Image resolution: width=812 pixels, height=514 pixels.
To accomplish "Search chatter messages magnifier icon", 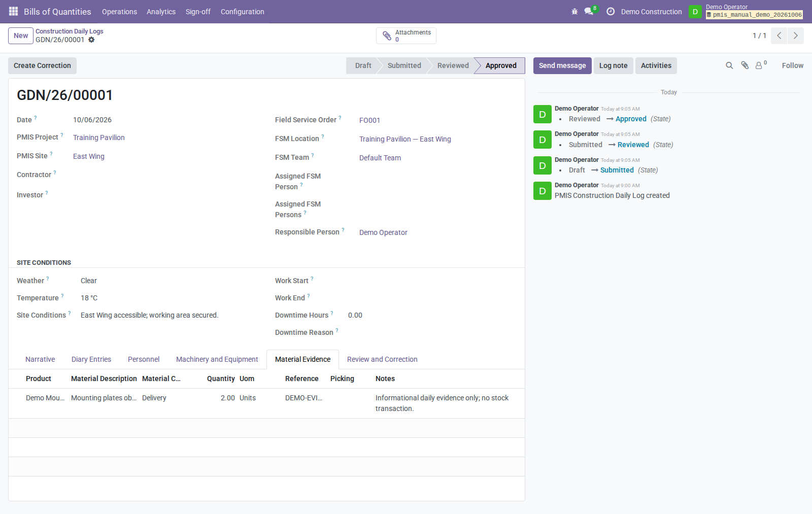I will point(729,65).
